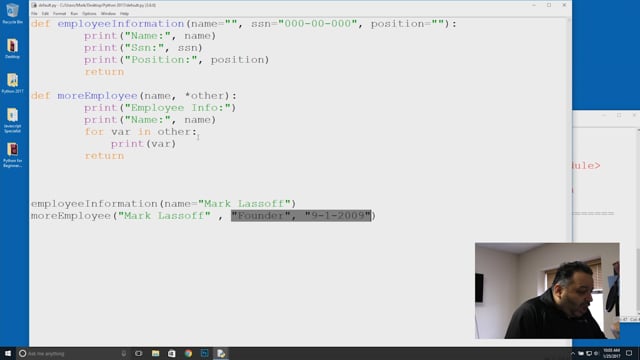Viewport: 640px width, 360px height.
Task: Click the 'print("Ssn:", ssn)' line
Action: pos(143,48)
